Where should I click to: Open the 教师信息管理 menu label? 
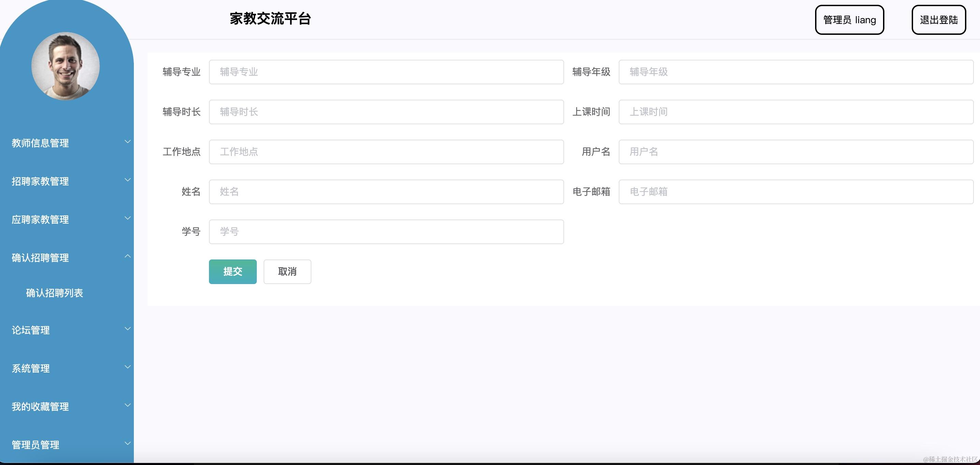(40, 143)
